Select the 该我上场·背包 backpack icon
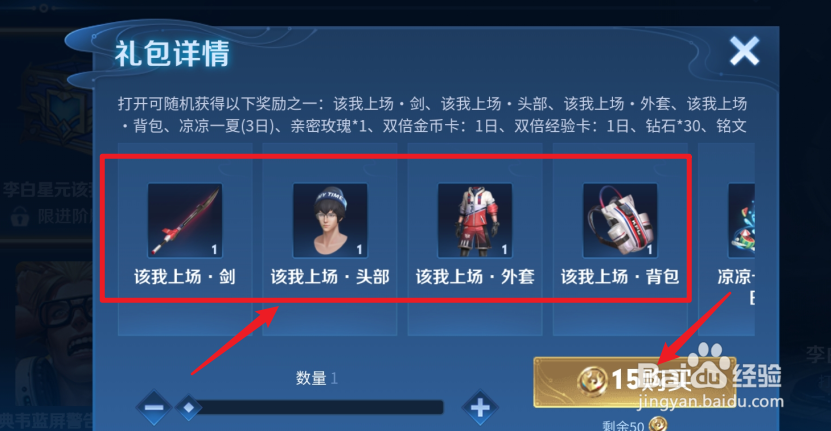This screenshot has height=431, width=831. 620,220
